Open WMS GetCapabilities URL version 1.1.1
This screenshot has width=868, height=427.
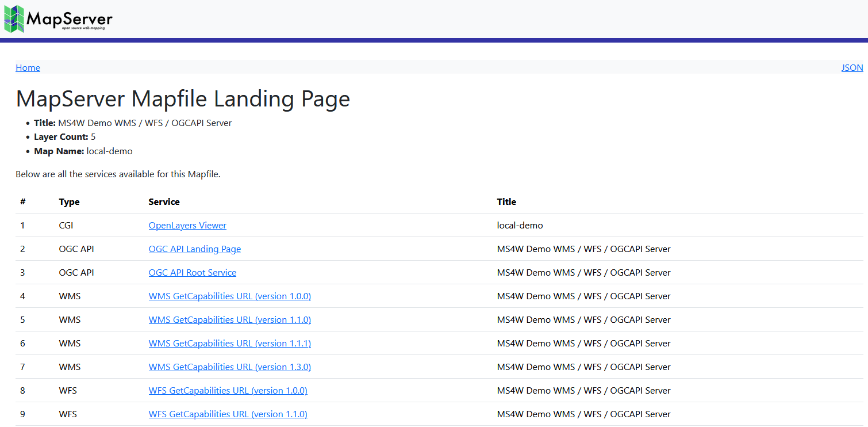(x=229, y=343)
